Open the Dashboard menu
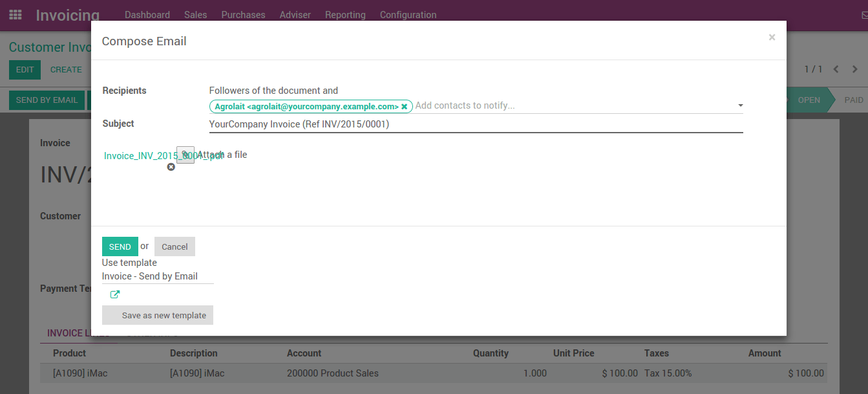 147,14
